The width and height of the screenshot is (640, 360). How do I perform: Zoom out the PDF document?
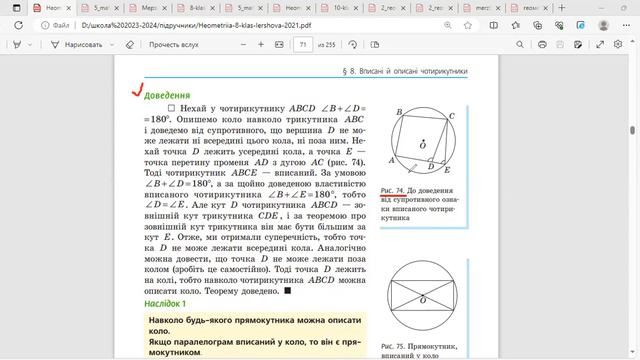(x=243, y=44)
